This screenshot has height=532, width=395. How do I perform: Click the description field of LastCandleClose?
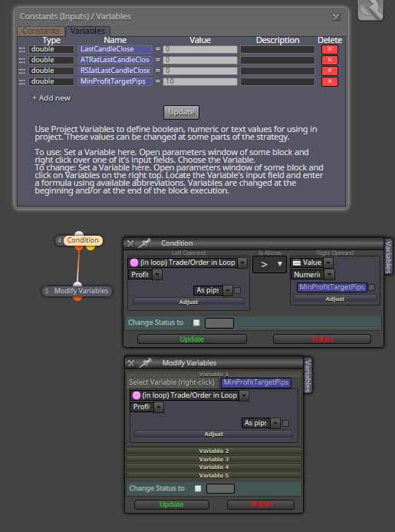point(278,50)
